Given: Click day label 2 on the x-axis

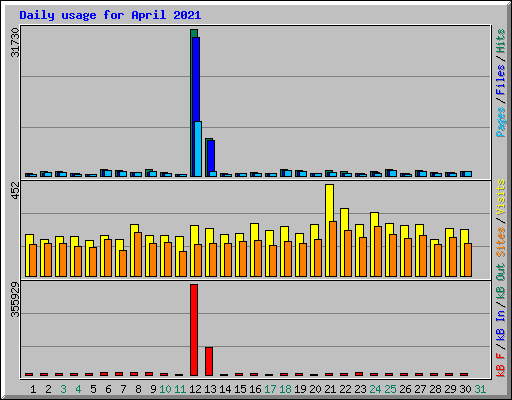Looking at the screenshot, I should tap(48, 389).
